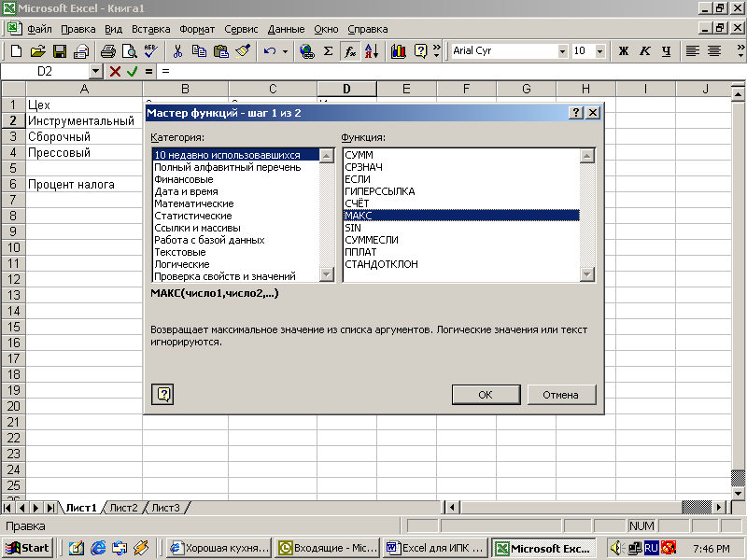The image size is (747, 560).
Task: Click the Center alignment icon
Action: tap(714, 51)
